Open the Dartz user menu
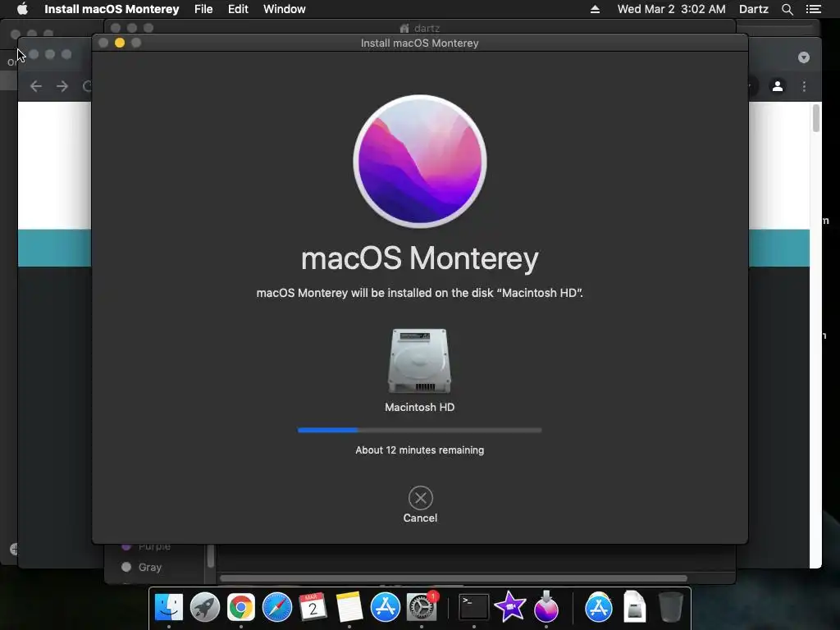 [754, 9]
